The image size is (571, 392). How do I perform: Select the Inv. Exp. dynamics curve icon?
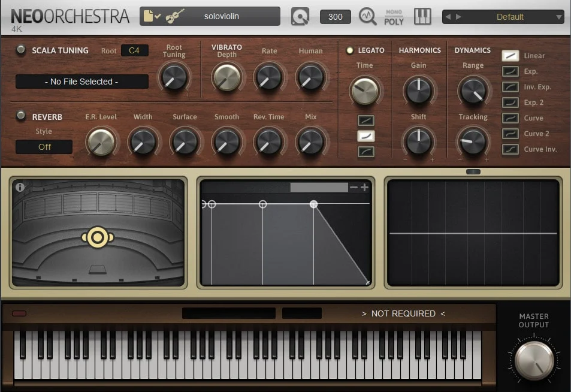point(510,87)
